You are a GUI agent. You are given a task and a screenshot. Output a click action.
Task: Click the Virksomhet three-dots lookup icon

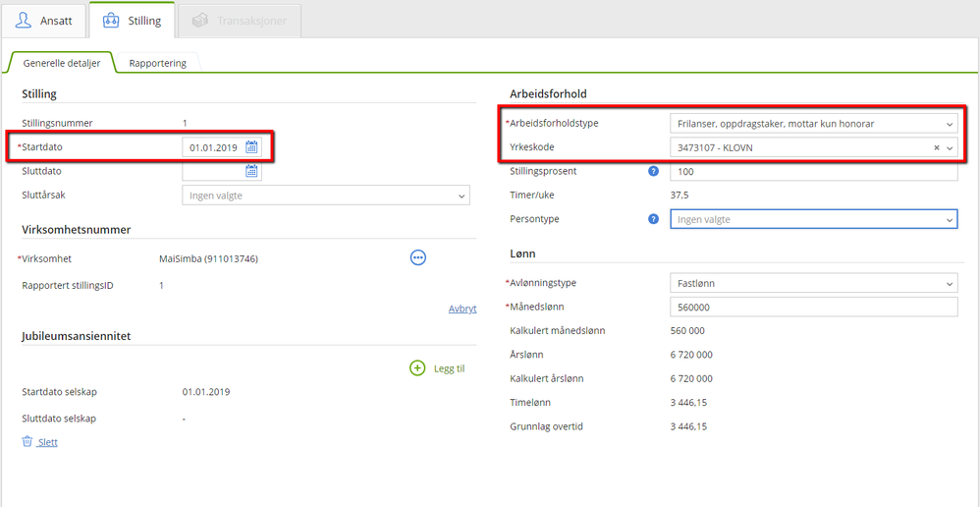click(418, 256)
